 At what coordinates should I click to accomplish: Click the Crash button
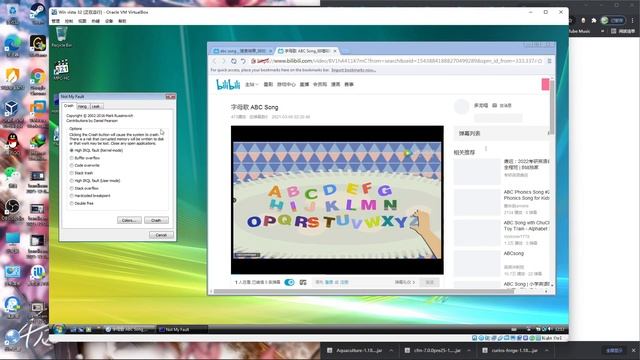pos(156,220)
